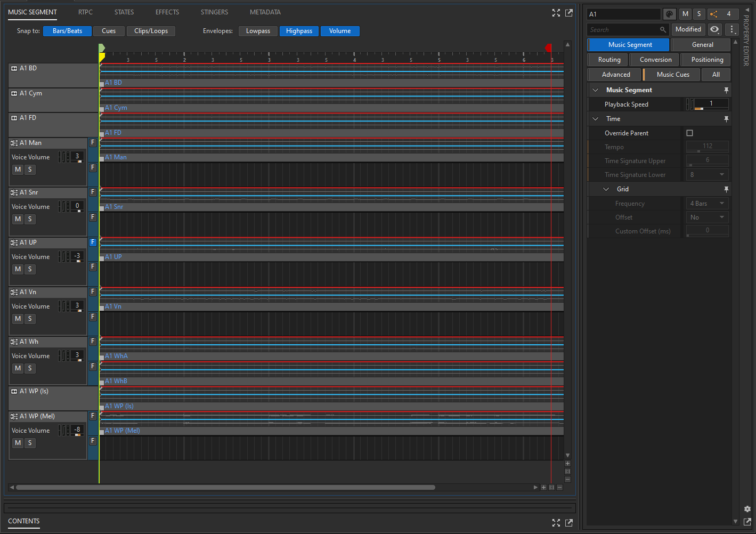This screenshot has height=534, width=756.
Task: Solo the A1 Snr track
Action: 30,219
